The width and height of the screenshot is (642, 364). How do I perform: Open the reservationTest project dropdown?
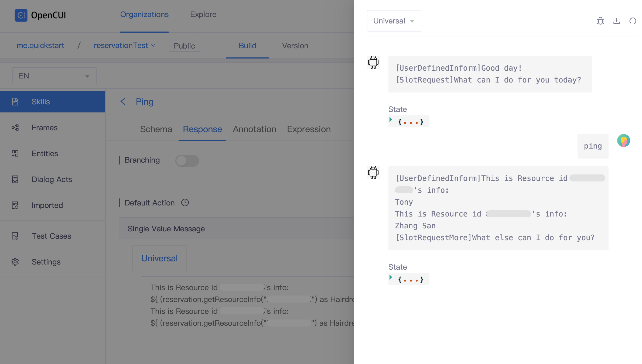point(125,45)
